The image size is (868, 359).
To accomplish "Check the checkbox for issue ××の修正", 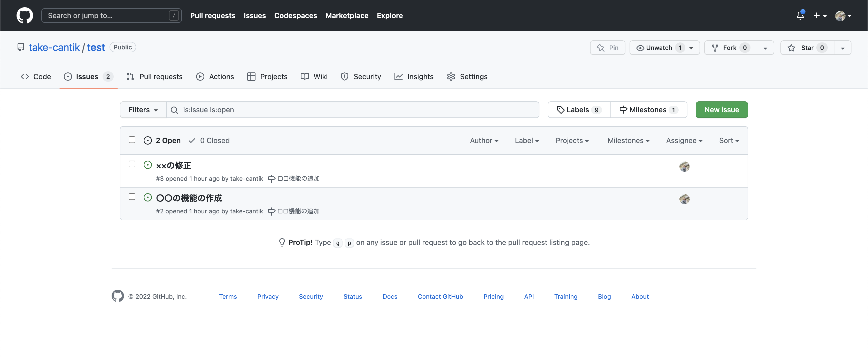I will point(132,164).
